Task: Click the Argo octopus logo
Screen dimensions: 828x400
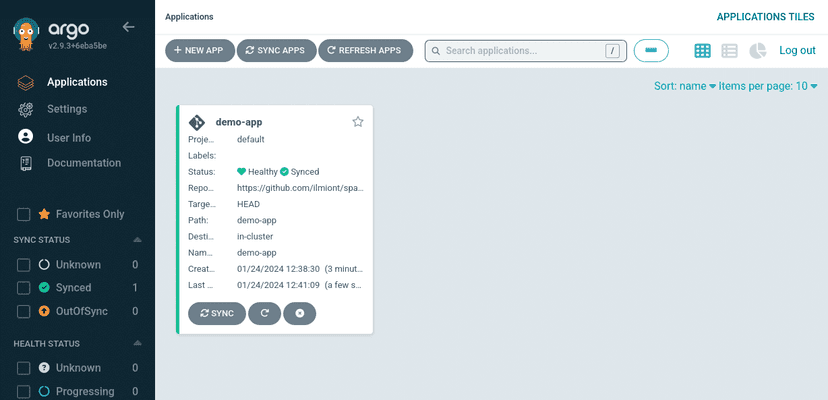Action: pos(27,35)
